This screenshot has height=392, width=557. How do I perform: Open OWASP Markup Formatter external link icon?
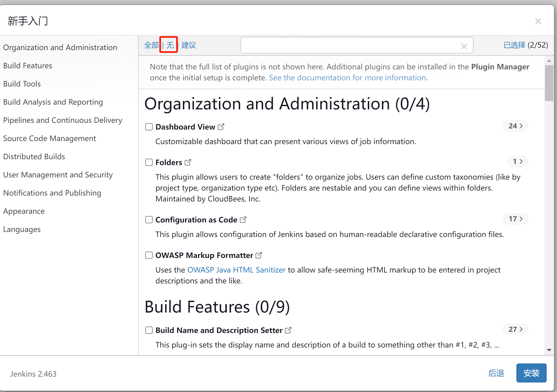259,255
